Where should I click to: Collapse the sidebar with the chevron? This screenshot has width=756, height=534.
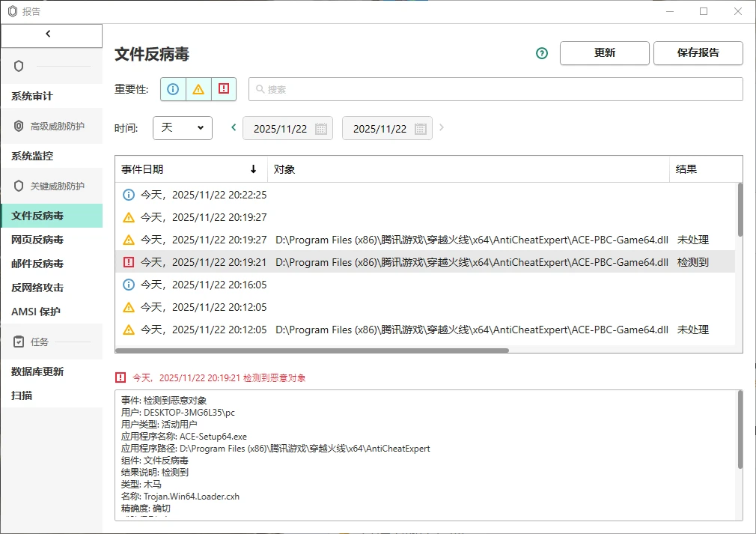pyautogui.click(x=51, y=34)
